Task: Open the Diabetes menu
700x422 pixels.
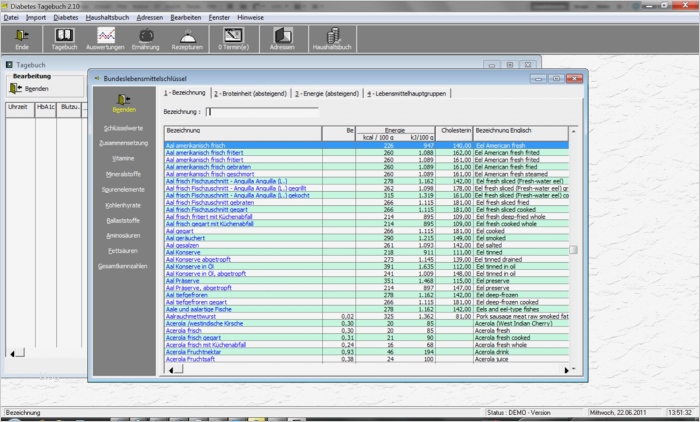Action: click(67, 17)
